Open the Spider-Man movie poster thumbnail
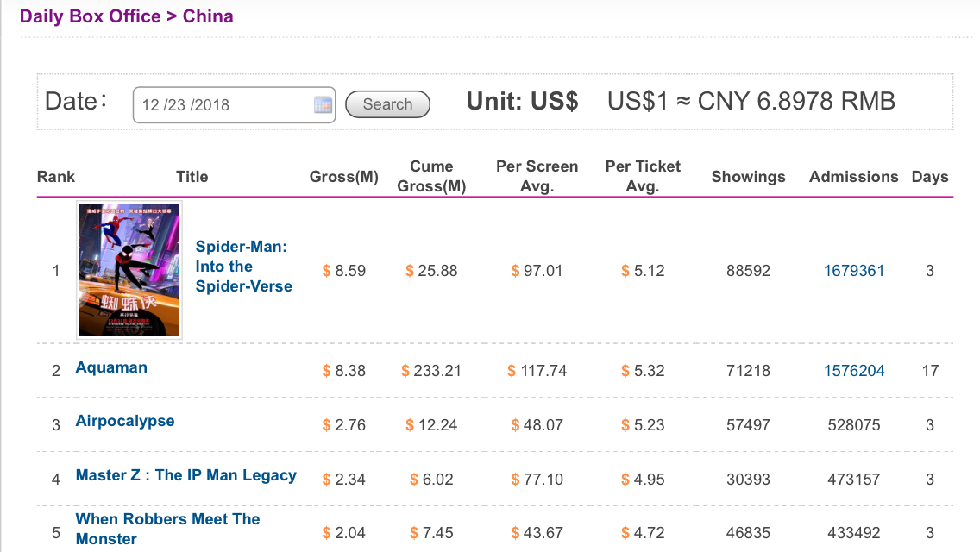 (x=129, y=270)
